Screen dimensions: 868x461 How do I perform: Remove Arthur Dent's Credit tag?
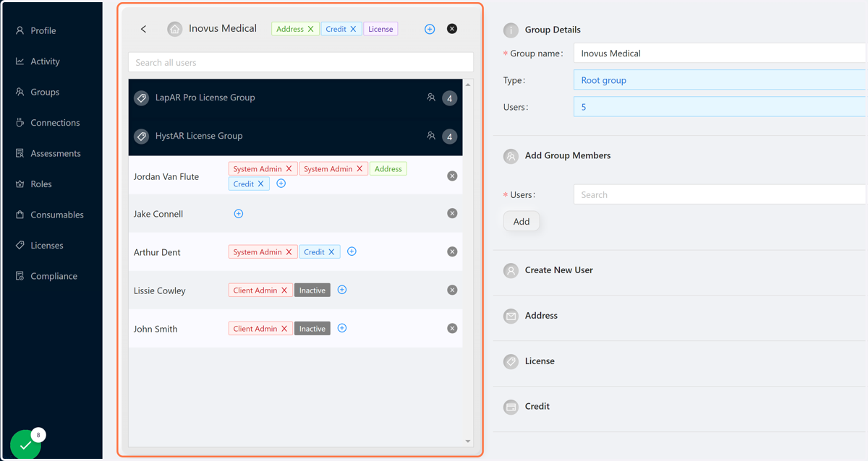[x=331, y=252]
